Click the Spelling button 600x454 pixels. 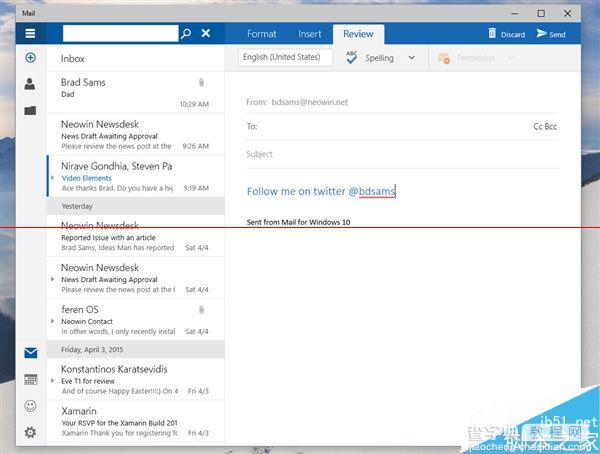click(x=379, y=58)
